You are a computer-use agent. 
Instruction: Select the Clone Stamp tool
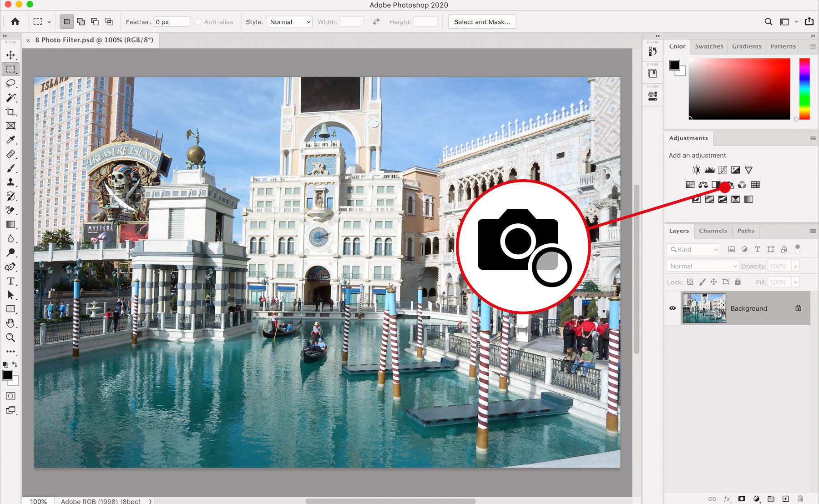[10, 182]
